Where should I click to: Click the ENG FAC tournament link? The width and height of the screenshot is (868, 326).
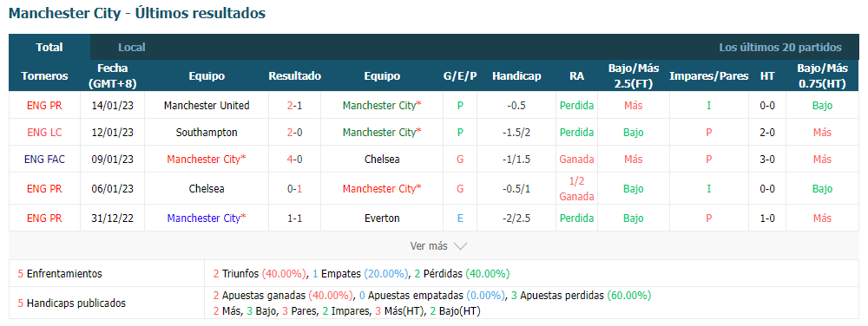(x=44, y=160)
